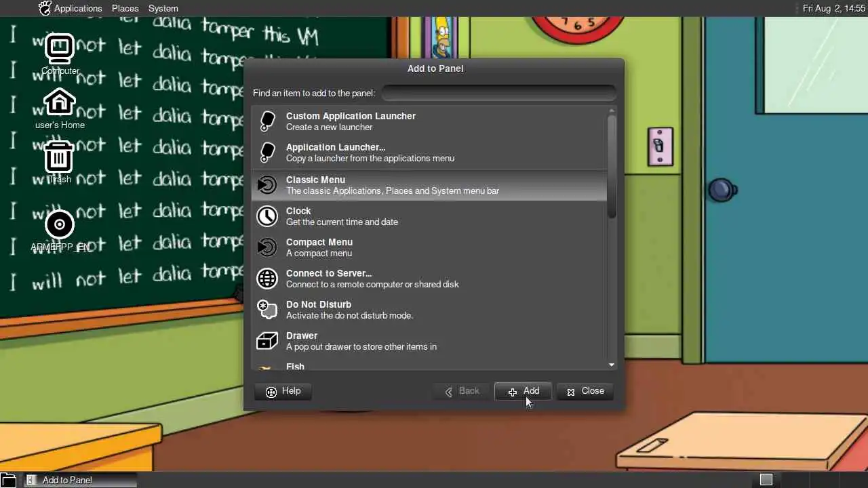
Task: Choose the Classic Menu icon in the list
Action: coord(267,184)
